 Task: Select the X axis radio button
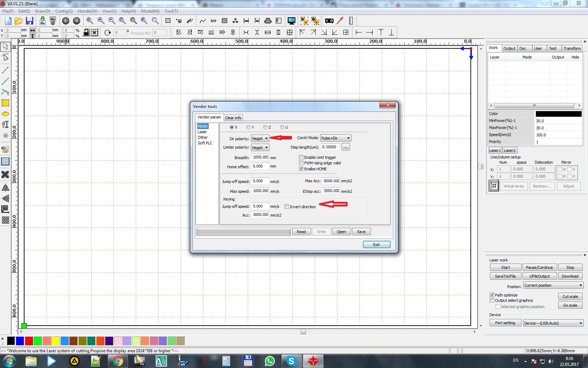231,127
